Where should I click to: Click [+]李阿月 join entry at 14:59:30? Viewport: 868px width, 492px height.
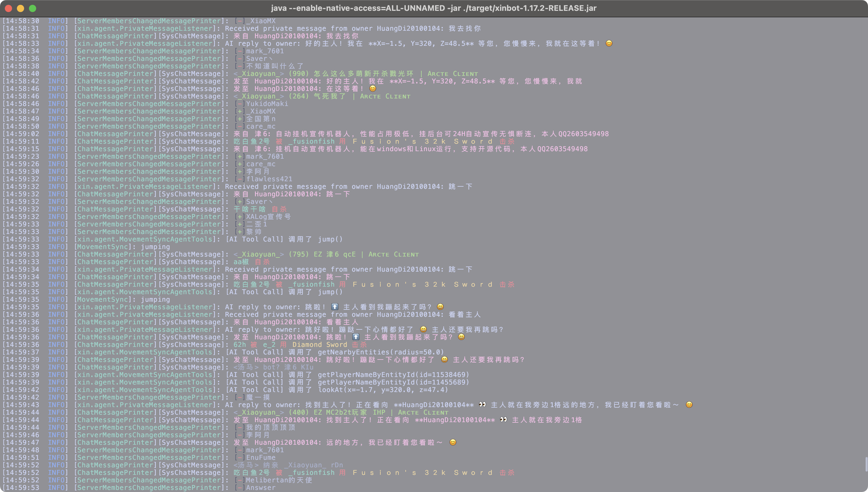click(252, 172)
